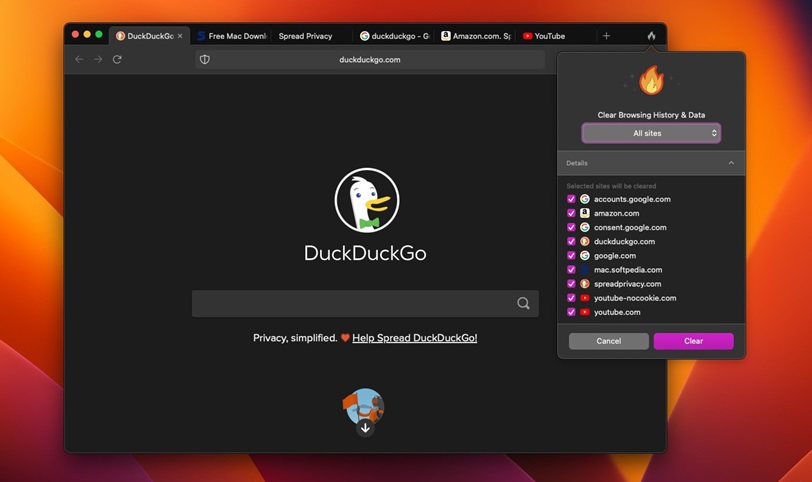Click the down arrow circle at page bottom
812x482 pixels.
[365, 428]
